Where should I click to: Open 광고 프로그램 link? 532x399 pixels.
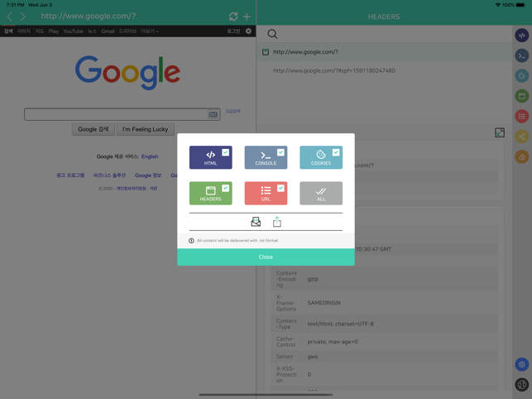coord(70,175)
